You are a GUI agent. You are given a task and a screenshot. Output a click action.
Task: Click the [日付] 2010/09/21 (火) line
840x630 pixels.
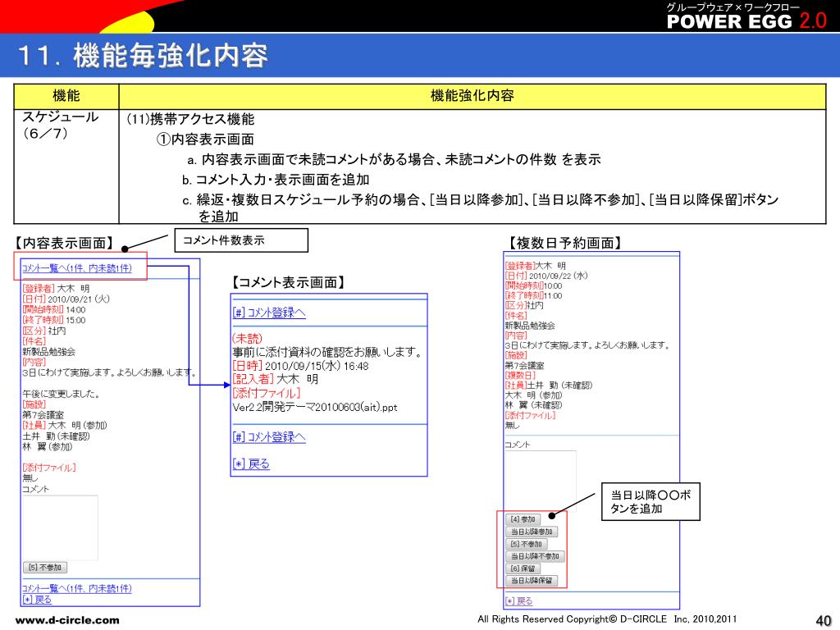click(x=66, y=299)
